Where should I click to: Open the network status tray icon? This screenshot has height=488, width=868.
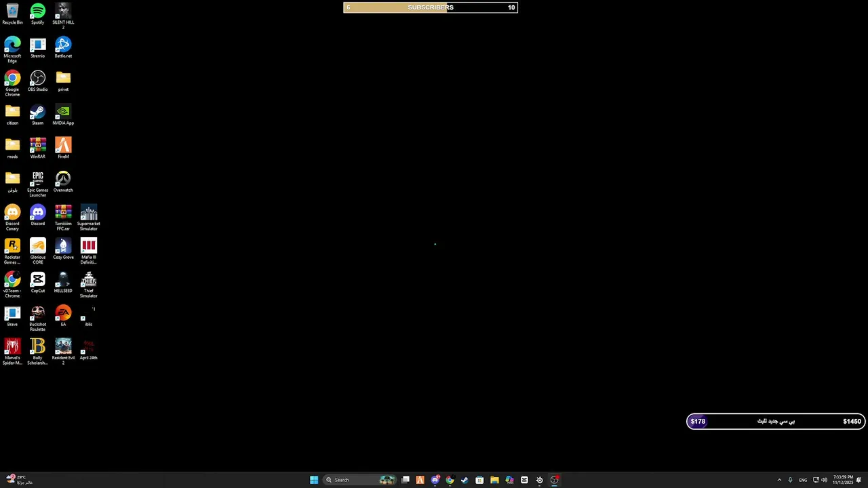pos(816,480)
